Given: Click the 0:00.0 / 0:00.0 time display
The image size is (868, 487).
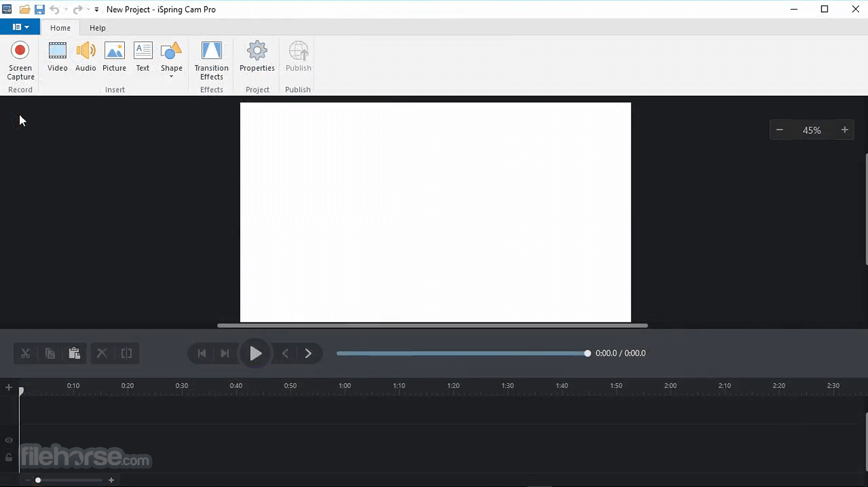Looking at the screenshot, I should pos(621,354).
